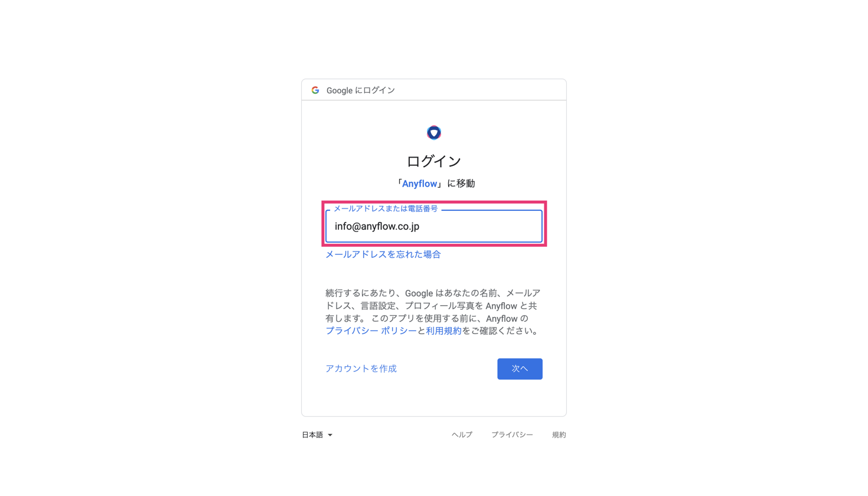
Task: Click the Google "G" logo icon
Action: [x=315, y=90]
